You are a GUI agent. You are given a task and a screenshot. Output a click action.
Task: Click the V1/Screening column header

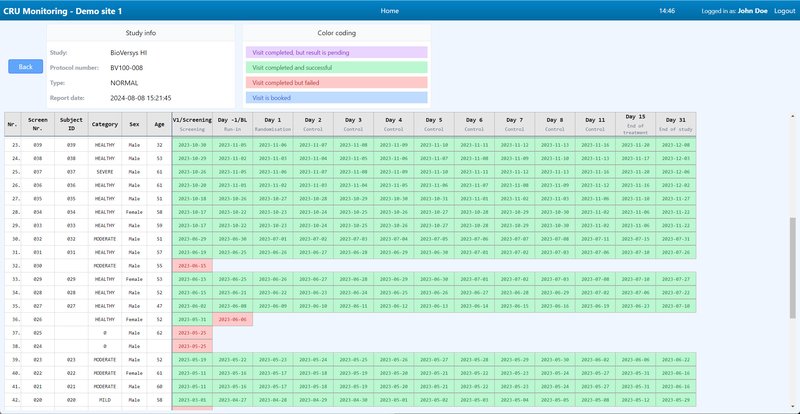191,124
